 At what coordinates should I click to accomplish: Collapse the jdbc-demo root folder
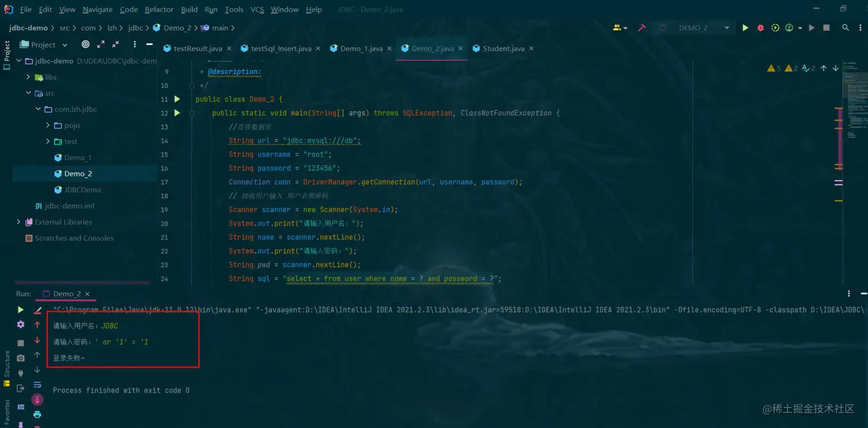tap(18, 60)
